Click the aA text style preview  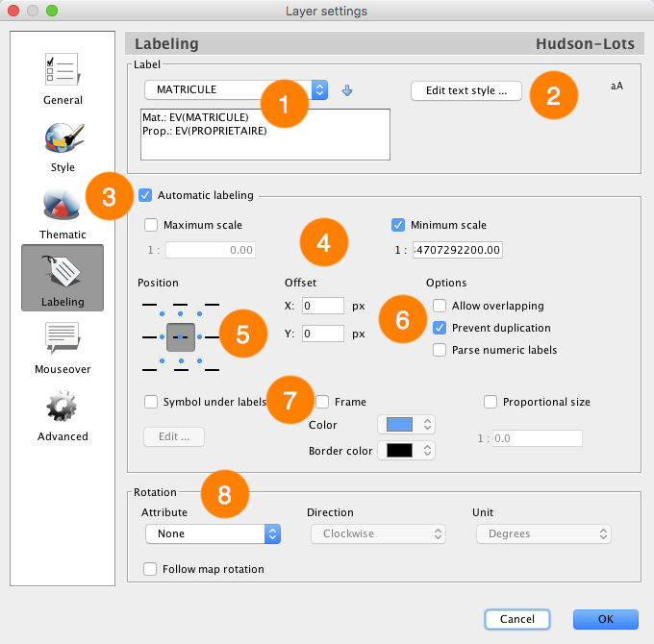click(616, 86)
